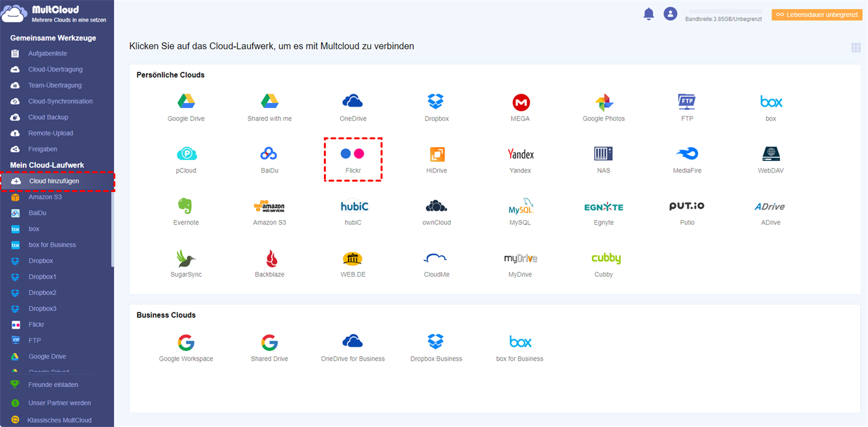Choose Amazon S3 in the cloud grid
This screenshot has height=427, width=868.
(x=269, y=206)
